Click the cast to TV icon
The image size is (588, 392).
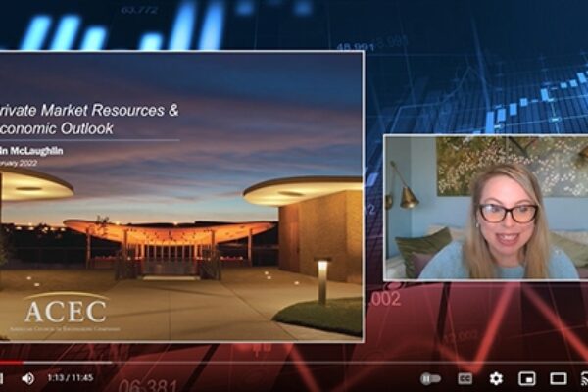583,378
